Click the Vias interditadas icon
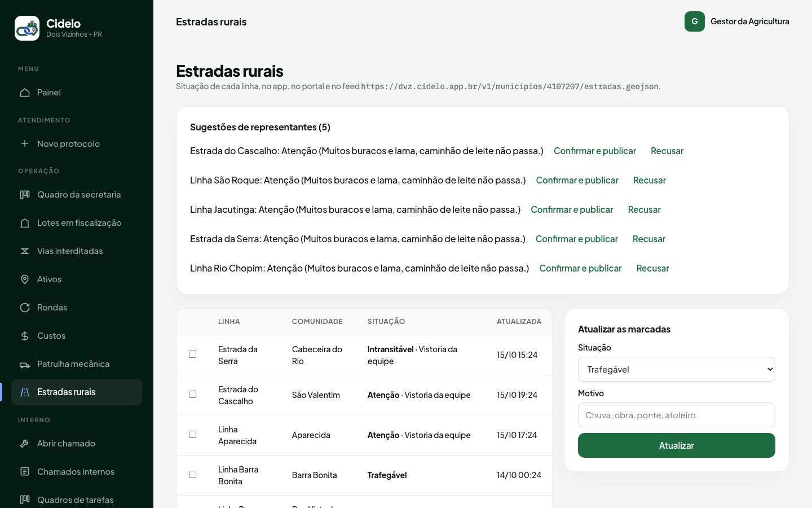The height and width of the screenshot is (508, 812). tap(25, 251)
